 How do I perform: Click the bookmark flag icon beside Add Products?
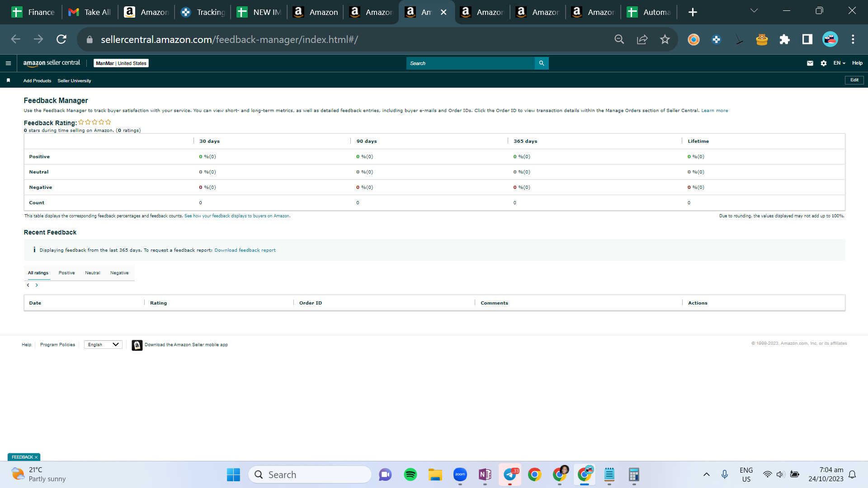tap(8, 80)
